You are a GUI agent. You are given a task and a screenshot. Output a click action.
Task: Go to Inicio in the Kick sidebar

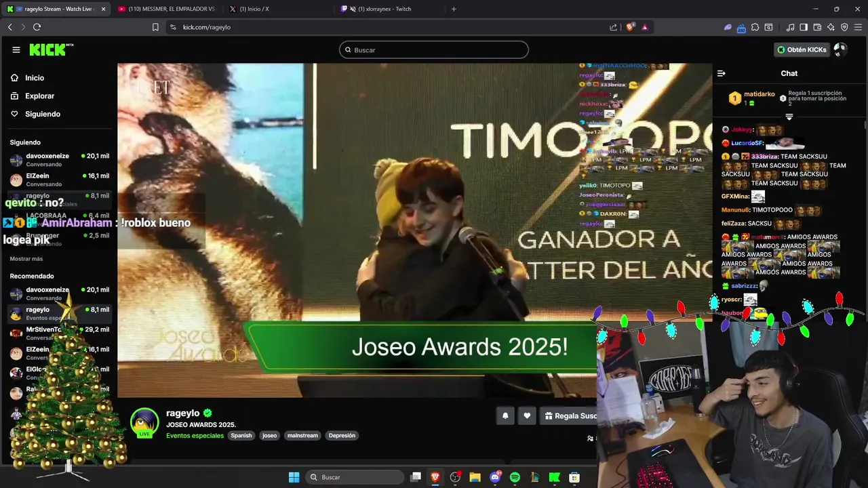click(28, 78)
